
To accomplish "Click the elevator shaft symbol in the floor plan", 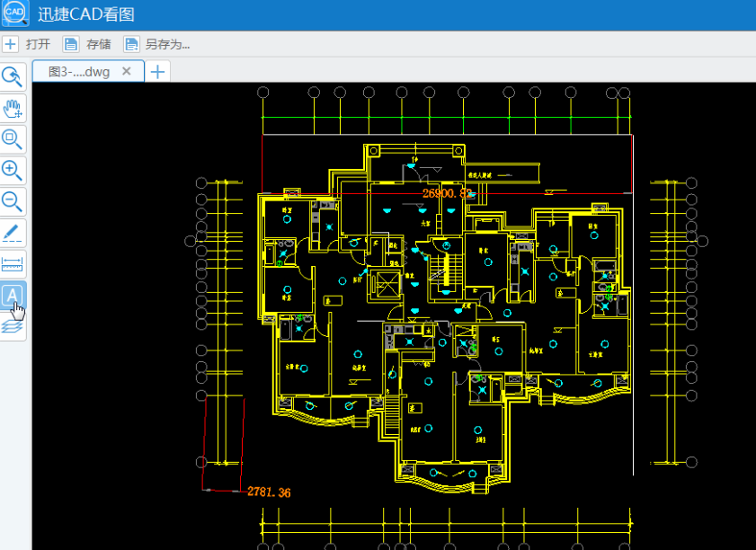I will tap(386, 285).
